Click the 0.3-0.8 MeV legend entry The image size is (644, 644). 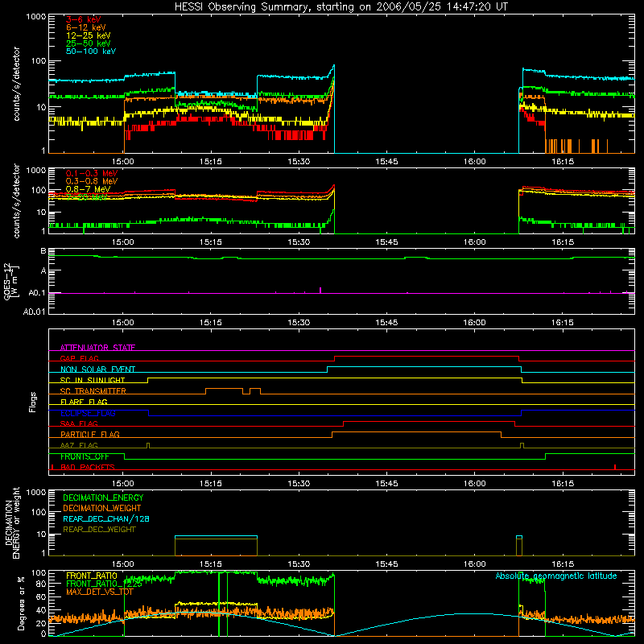pos(91,181)
